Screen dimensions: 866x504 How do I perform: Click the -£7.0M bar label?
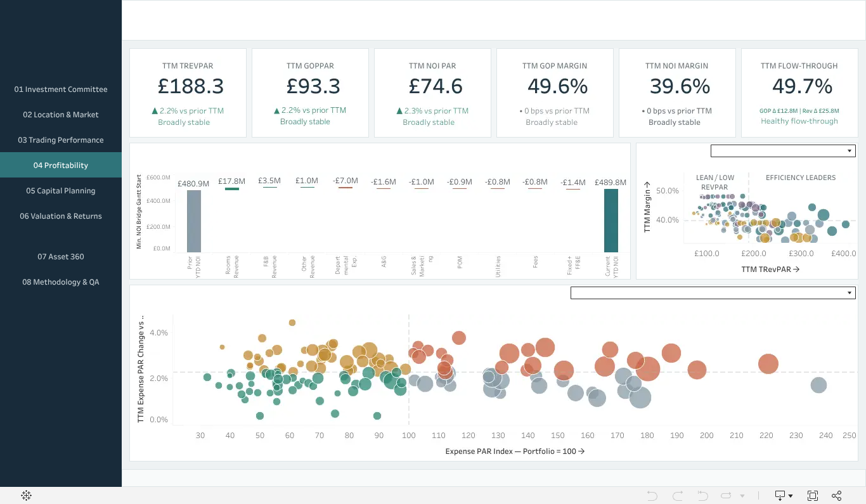point(346,181)
